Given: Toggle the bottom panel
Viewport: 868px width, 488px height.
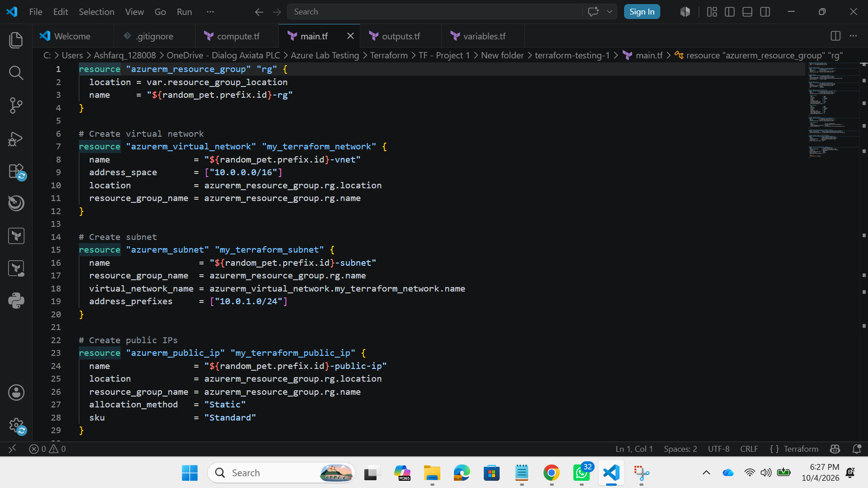Looking at the screenshot, I should (747, 12).
